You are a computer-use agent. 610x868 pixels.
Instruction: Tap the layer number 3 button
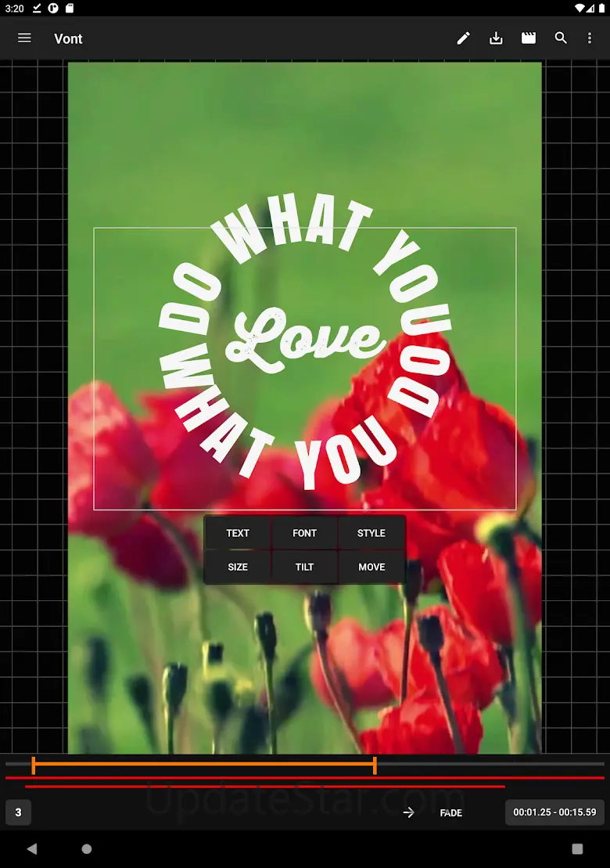click(x=18, y=812)
